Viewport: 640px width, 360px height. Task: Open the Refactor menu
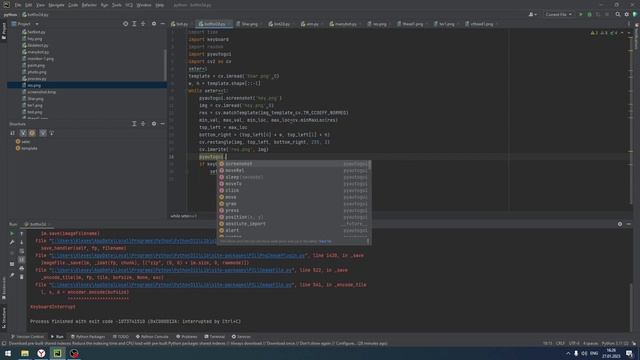click(x=89, y=5)
